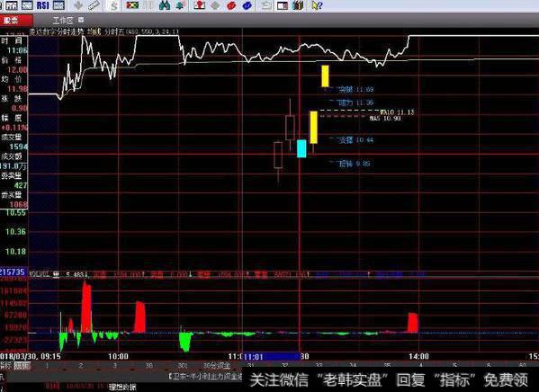Expand the 工作区 workspace dropdown arrow
539x392 pixels.
point(81,20)
